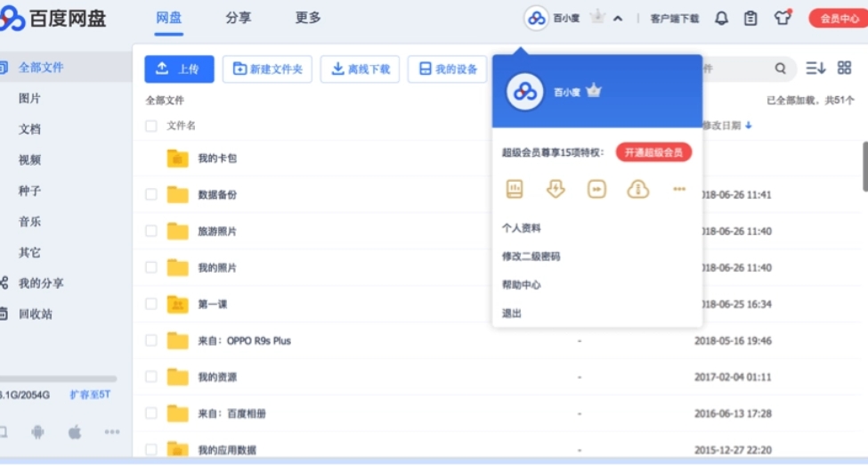Click the 我的应用数据 folder icon

[178, 449]
